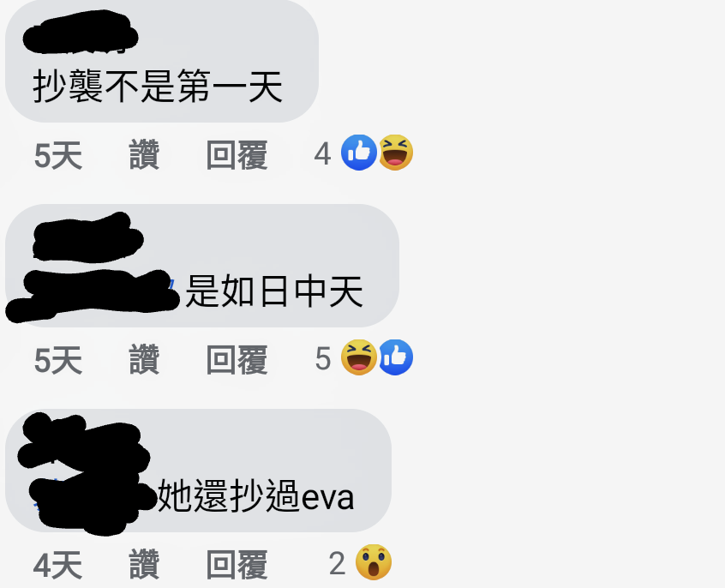The height and width of the screenshot is (588, 725).
Task: Open the haha reaction on the 是如日中天 comment
Action: pyautogui.click(x=359, y=357)
